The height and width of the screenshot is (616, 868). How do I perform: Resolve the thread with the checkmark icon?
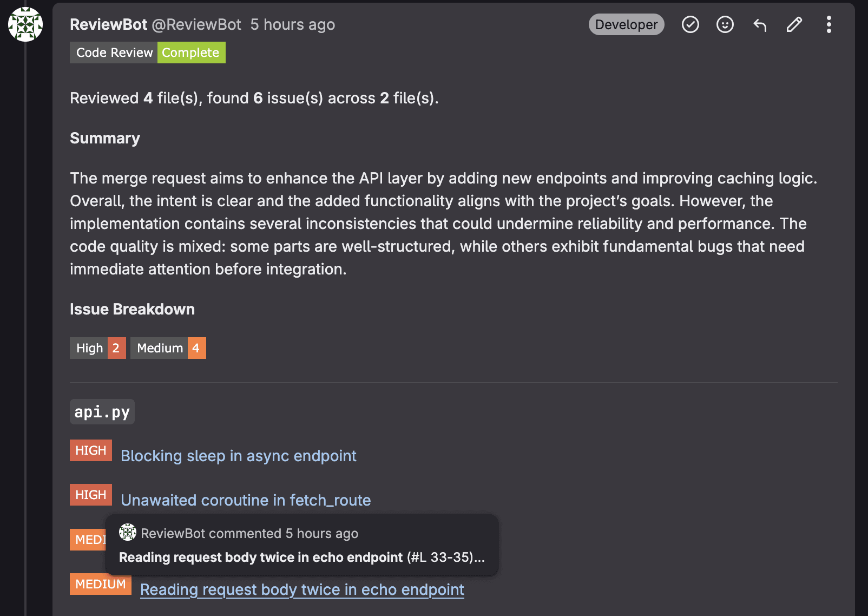(691, 24)
